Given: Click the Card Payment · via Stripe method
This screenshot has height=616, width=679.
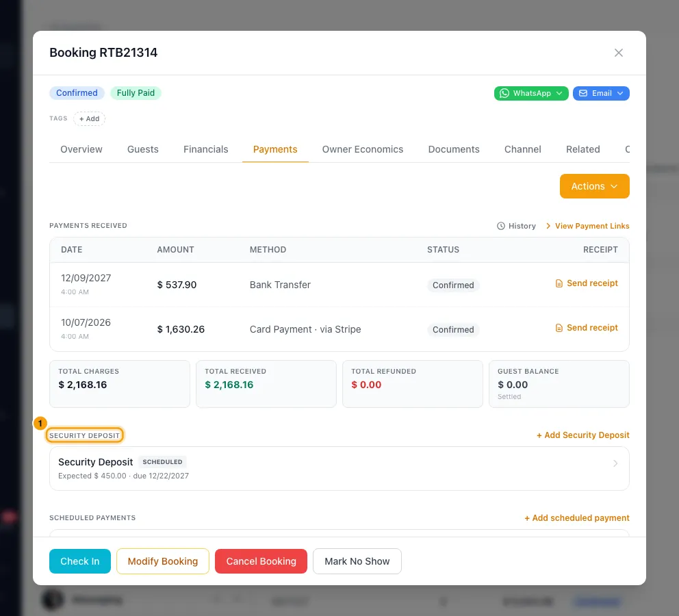Looking at the screenshot, I should tap(305, 329).
